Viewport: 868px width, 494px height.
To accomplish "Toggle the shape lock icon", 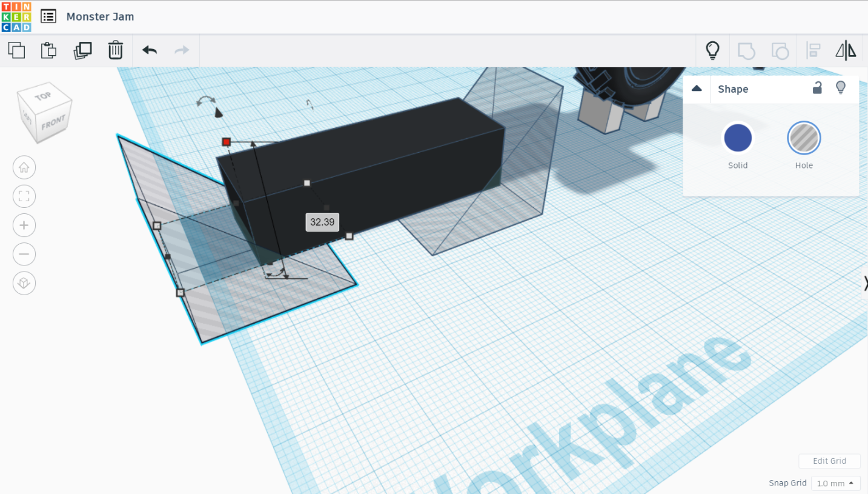I will (817, 88).
